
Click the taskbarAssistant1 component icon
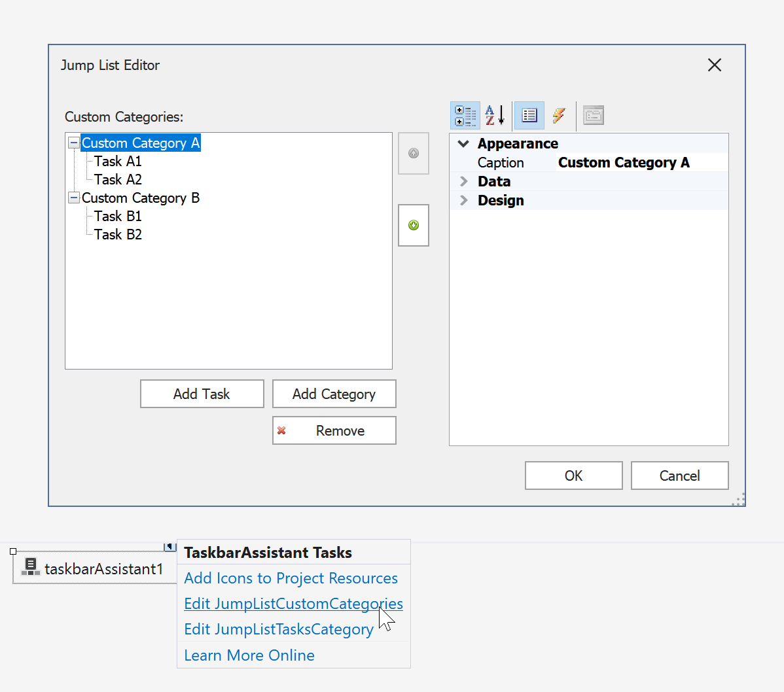(30, 567)
